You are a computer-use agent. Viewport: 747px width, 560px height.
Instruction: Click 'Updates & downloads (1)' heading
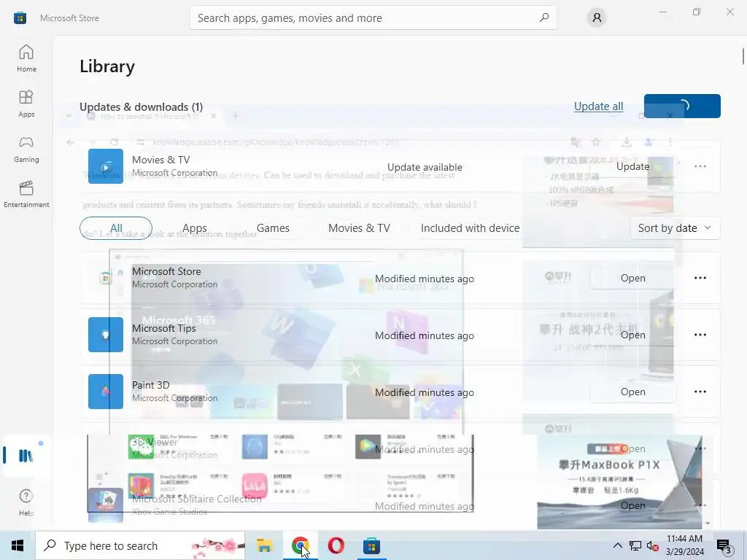(x=141, y=106)
